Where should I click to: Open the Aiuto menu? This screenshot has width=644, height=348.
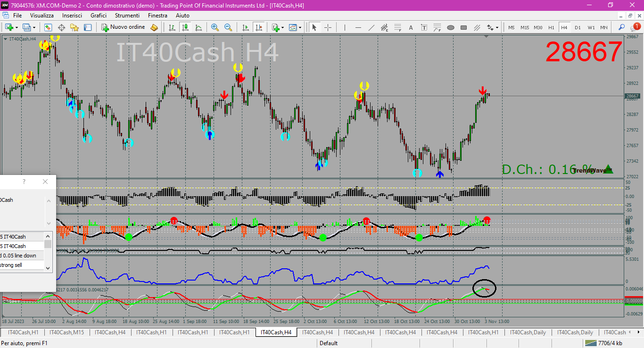[182, 16]
